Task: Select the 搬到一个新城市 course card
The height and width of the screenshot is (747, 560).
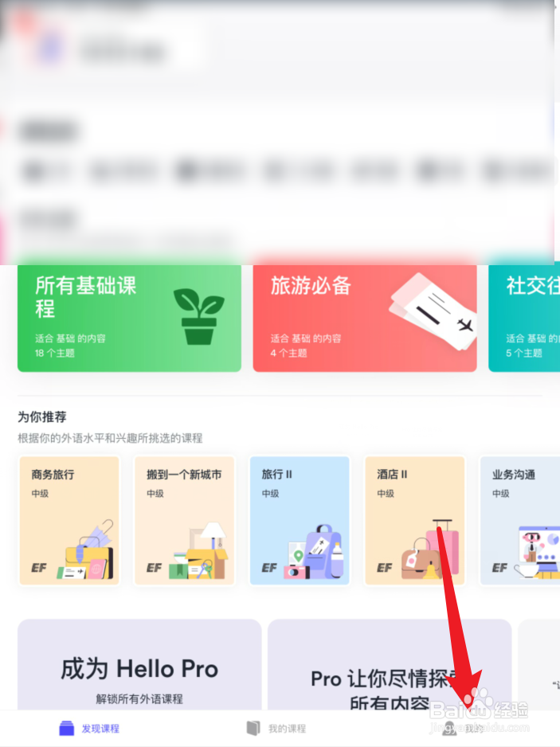Action: 185,520
